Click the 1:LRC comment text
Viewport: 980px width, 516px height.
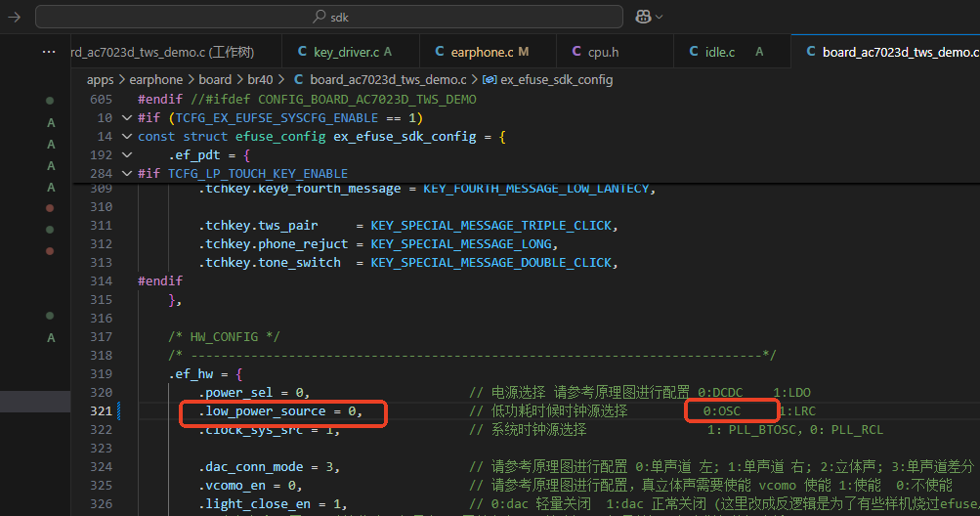click(x=797, y=410)
